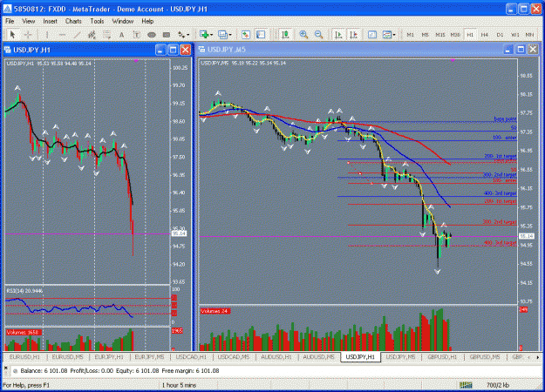Image resolution: width=545 pixels, height=392 pixels.
Task: Switch to the EURJPY,M5 chart tab
Action: (x=149, y=356)
